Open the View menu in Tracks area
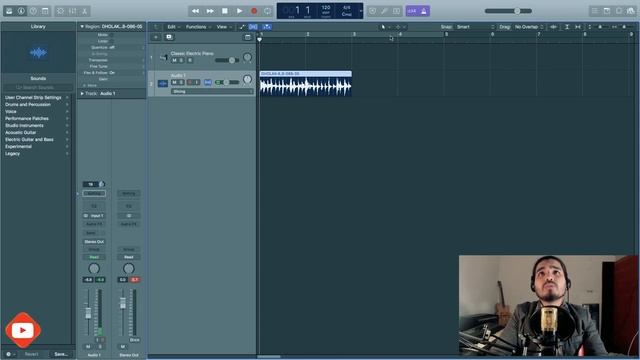The height and width of the screenshot is (360, 640). click(224, 27)
